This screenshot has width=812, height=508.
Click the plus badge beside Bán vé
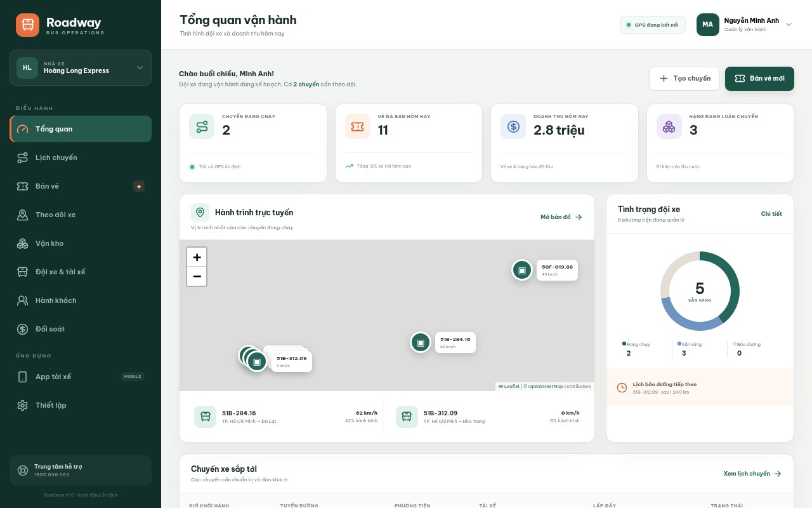click(139, 186)
